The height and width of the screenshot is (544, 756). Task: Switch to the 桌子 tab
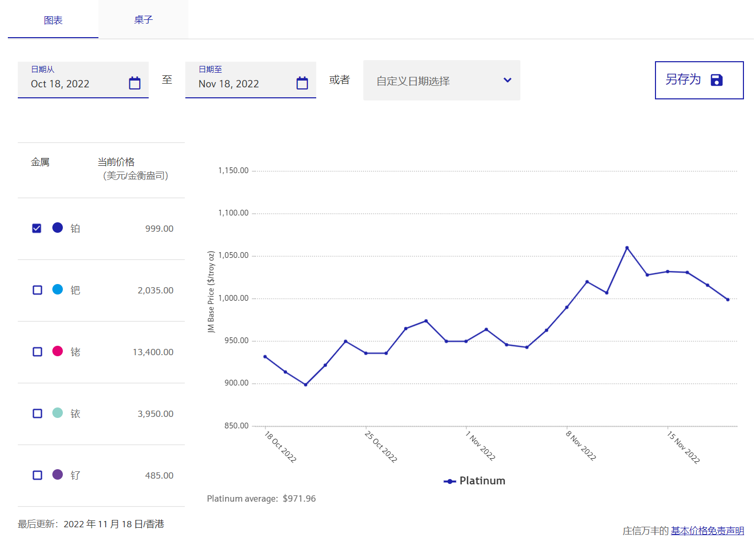pyautogui.click(x=143, y=20)
